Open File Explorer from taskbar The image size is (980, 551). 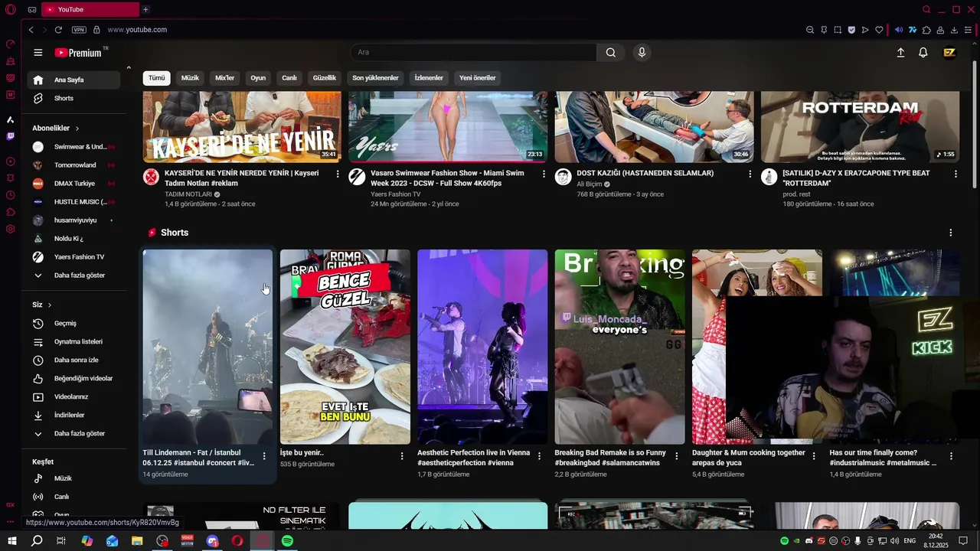[x=137, y=541]
